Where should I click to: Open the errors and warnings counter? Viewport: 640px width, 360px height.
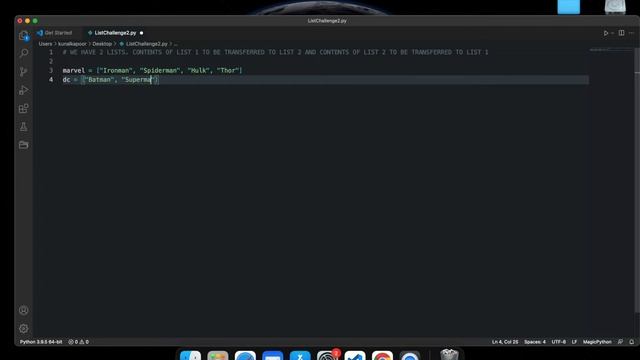pyautogui.click(x=78, y=342)
